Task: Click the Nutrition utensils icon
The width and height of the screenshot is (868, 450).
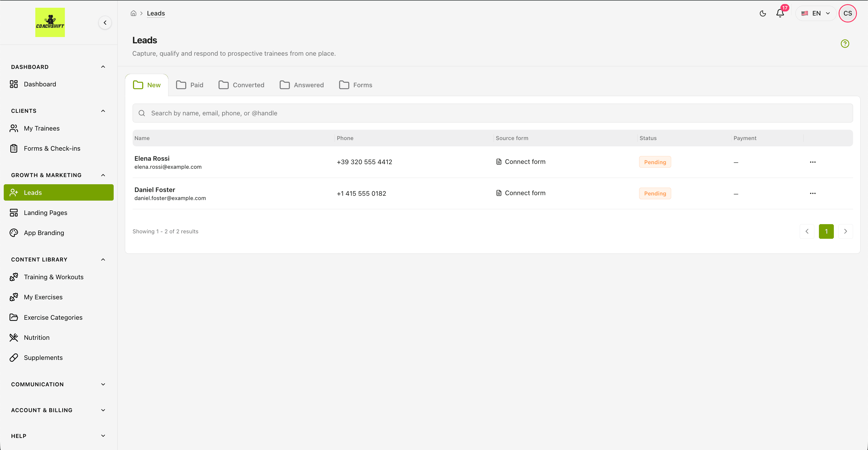Action: [x=14, y=338]
